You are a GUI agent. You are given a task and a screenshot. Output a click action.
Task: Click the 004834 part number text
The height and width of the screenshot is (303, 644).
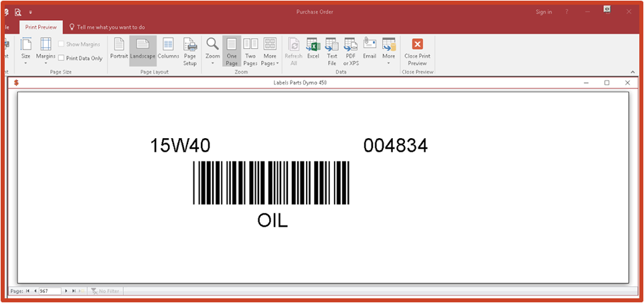tap(396, 145)
